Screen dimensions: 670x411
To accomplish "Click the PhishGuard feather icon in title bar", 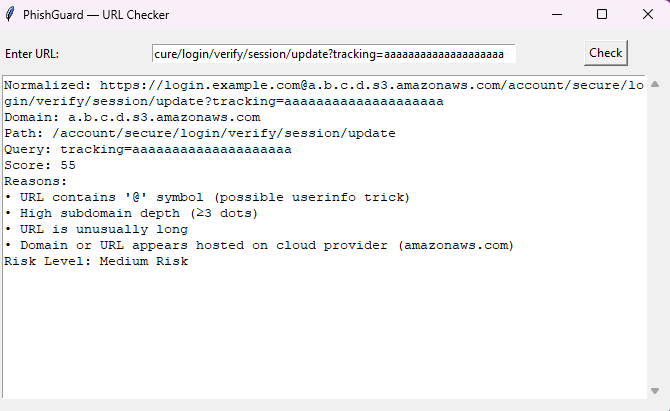I will click(x=11, y=15).
